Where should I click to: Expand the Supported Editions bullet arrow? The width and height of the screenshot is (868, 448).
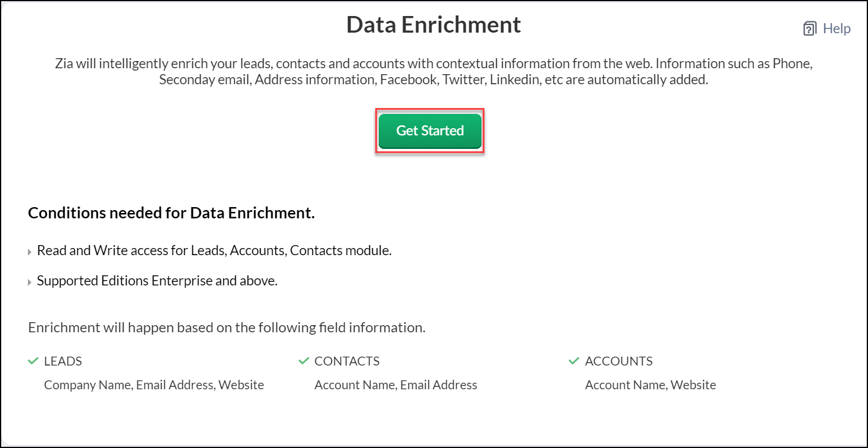(30, 282)
